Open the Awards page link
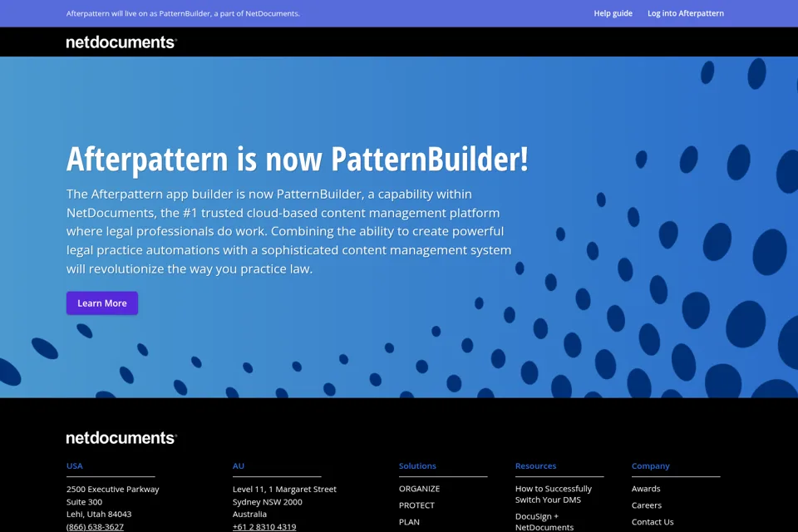 pos(646,489)
